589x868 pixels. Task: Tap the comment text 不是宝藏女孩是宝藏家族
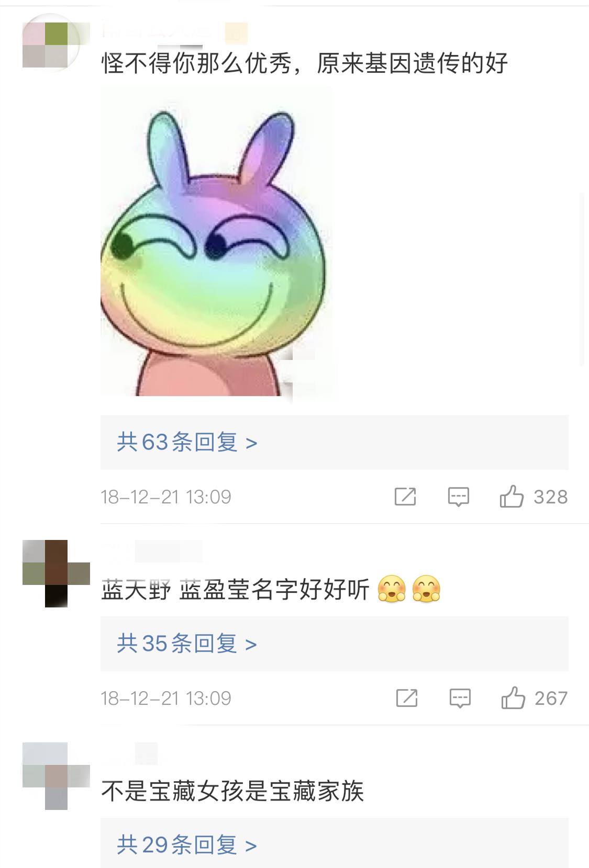232,791
